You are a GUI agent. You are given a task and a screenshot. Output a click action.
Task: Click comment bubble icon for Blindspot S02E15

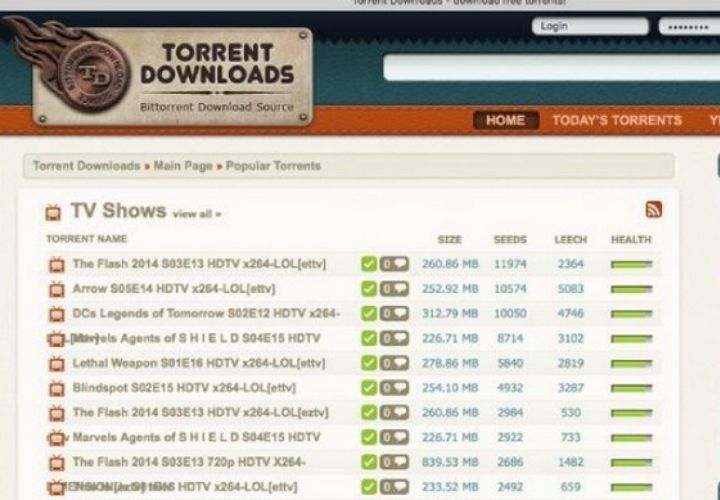click(x=395, y=387)
